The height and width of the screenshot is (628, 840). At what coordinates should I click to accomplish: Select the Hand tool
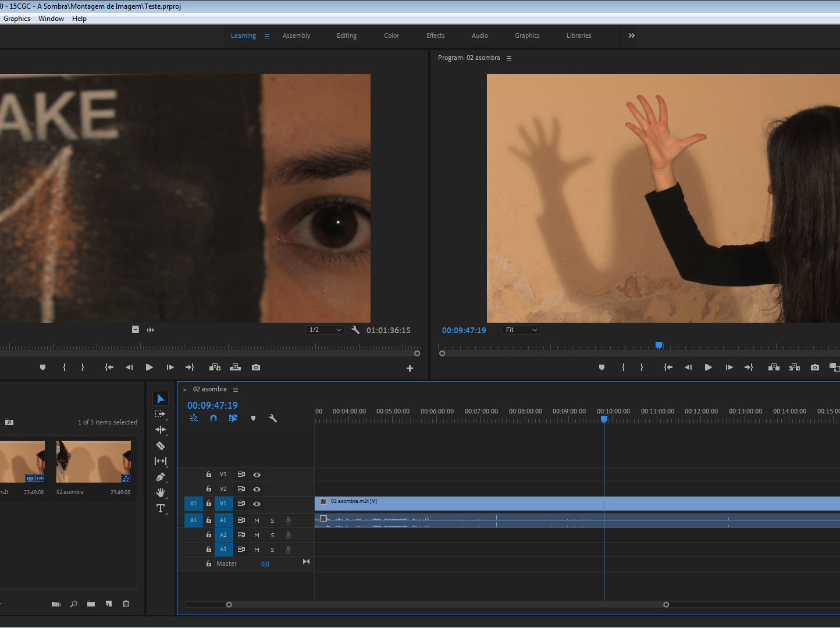(x=161, y=493)
